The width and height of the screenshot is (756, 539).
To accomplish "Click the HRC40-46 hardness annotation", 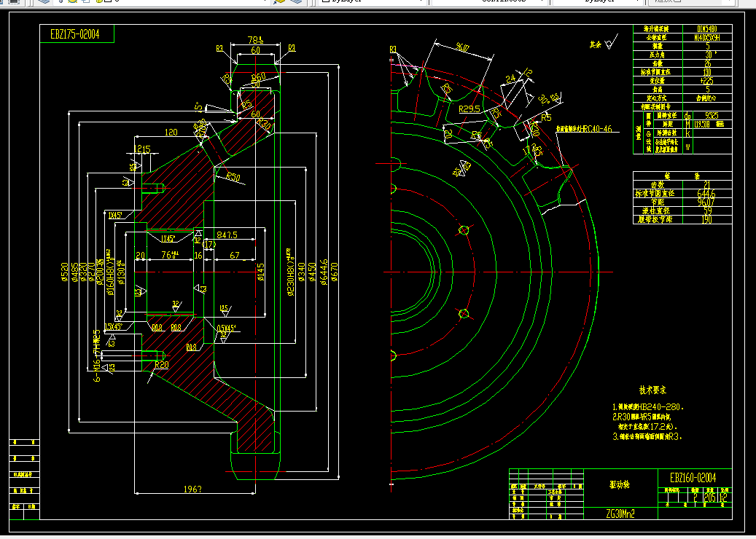I will (x=584, y=129).
